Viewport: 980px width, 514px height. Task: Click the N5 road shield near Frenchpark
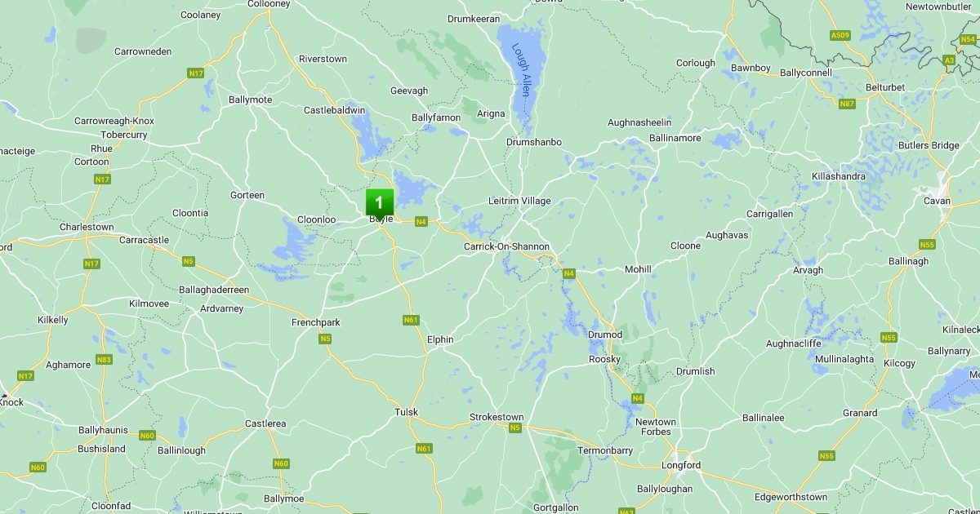point(325,339)
